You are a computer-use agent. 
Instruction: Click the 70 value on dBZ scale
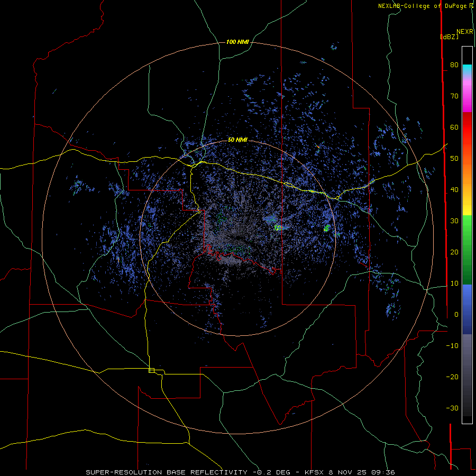tap(454, 96)
